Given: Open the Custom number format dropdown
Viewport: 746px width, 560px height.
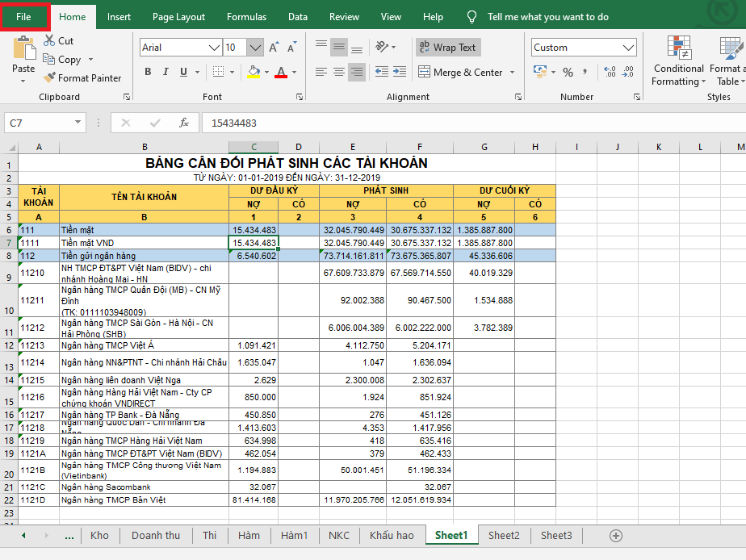Looking at the screenshot, I should tap(630, 48).
